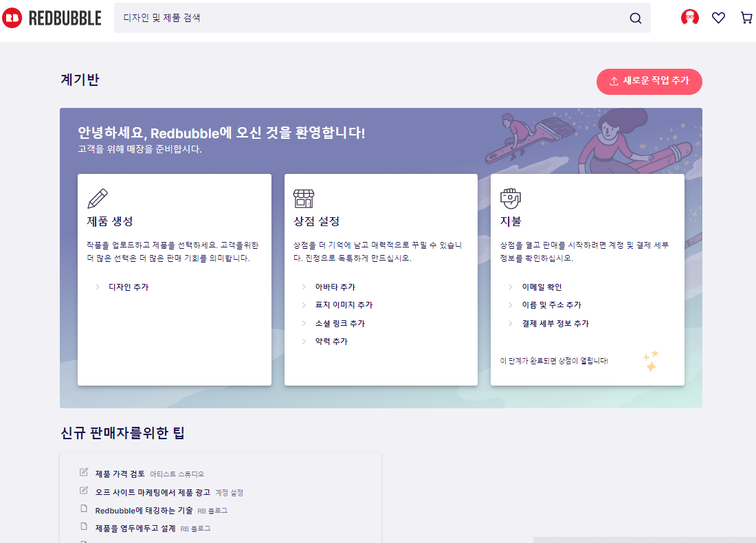Click the chevron before 소셜 링크 추가
Viewport: 756px width, 543px height.
(x=304, y=323)
